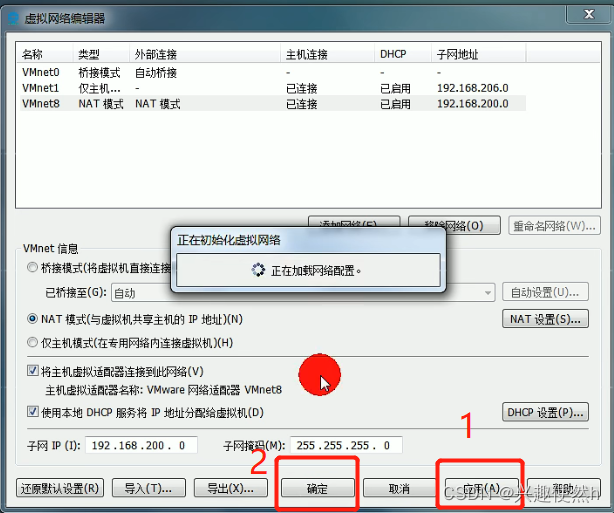Screen dimensions: 614x513
Task: Click the DHCP column header
Action: (403, 54)
